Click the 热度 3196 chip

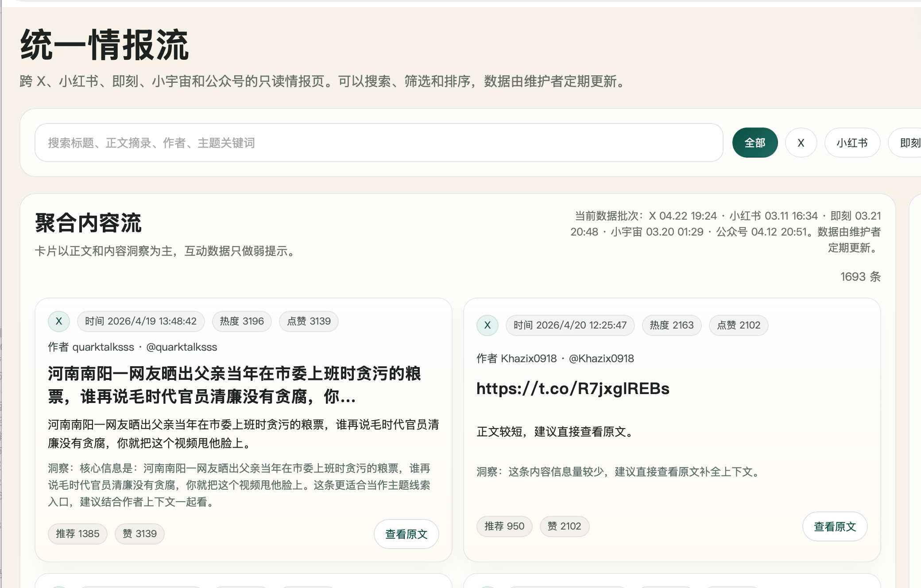(242, 321)
